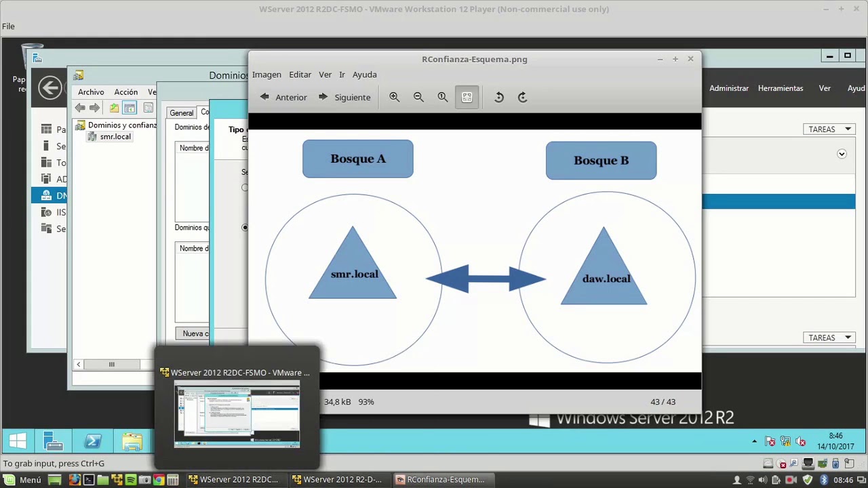
Task: Go to next image with Siguiente
Action: click(x=344, y=97)
